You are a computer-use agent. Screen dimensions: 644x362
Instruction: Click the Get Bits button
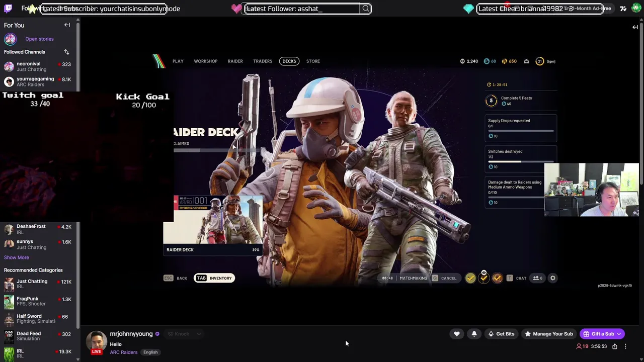point(501,334)
